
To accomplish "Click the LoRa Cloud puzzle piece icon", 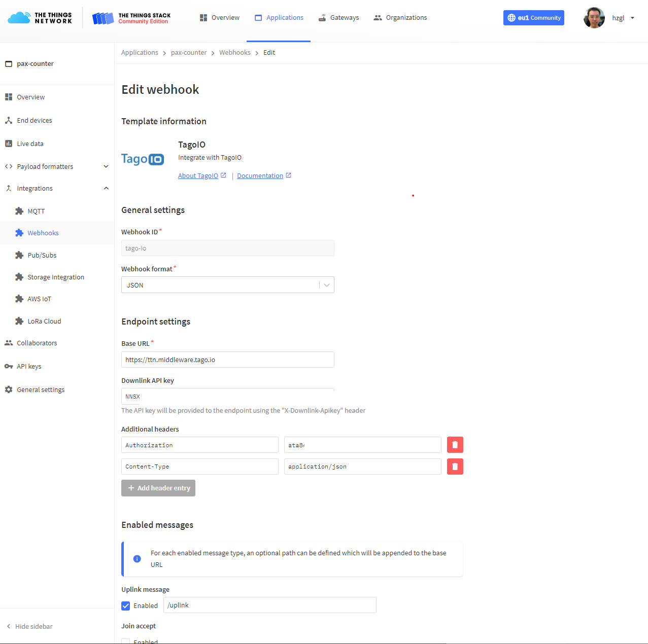I will tap(19, 321).
